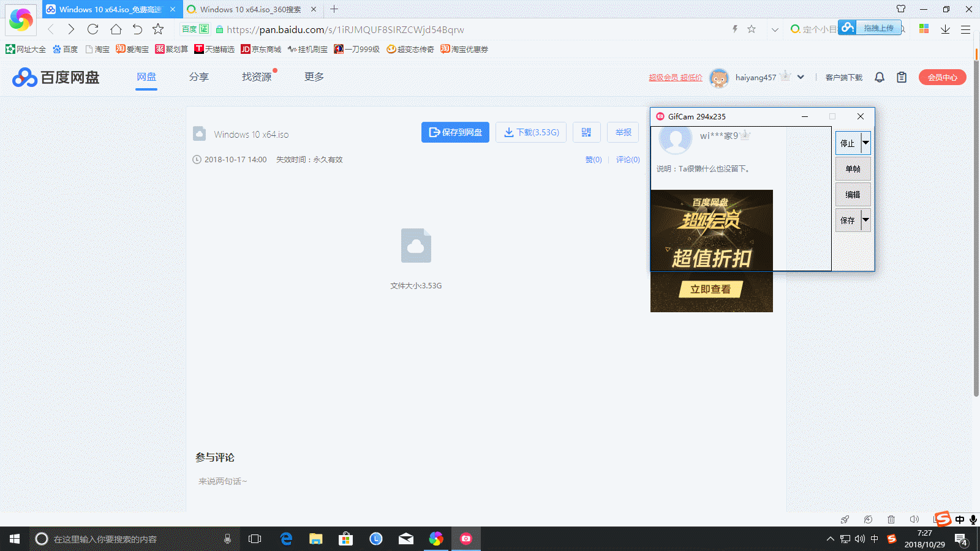980x551 pixels.
Task: Open GifCam from the taskbar
Action: click(x=466, y=539)
